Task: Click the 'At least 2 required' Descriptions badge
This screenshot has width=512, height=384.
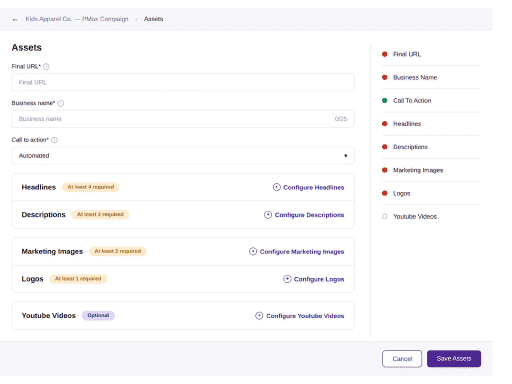Action: tap(100, 214)
